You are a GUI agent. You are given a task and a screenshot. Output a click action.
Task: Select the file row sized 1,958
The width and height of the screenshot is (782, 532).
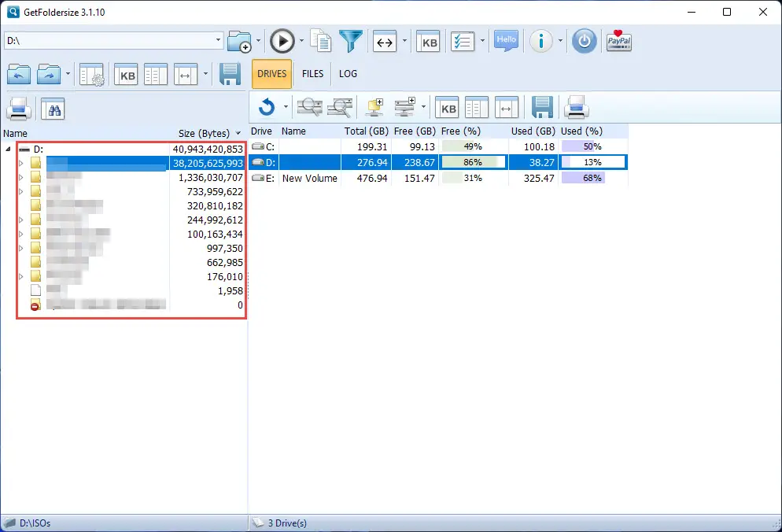(x=131, y=290)
